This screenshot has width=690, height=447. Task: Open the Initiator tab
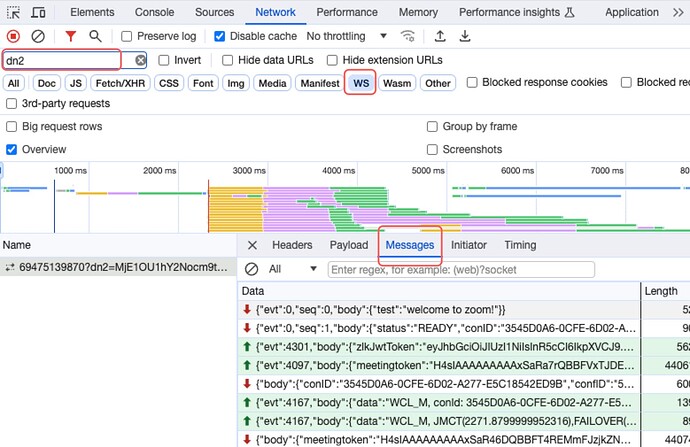click(469, 245)
